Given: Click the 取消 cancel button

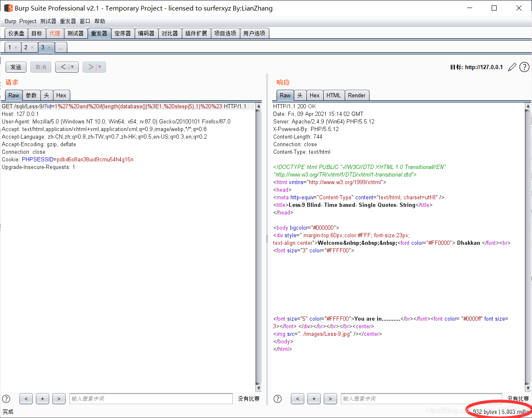Looking at the screenshot, I should 41,67.
